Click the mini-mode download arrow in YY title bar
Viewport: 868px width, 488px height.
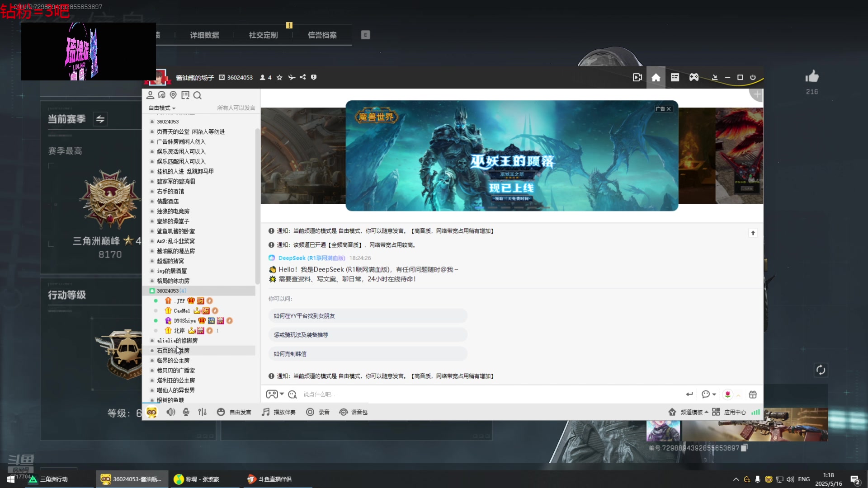[x=715, y=77]
